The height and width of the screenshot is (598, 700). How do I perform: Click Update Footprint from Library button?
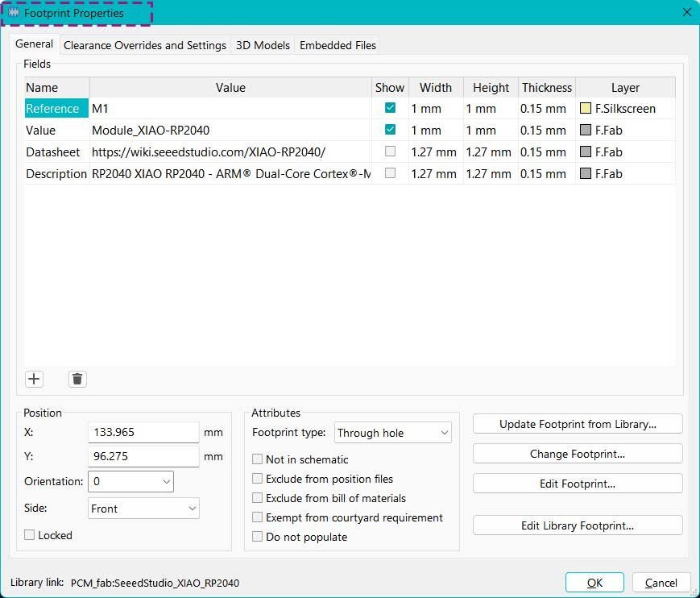point(578,424)
